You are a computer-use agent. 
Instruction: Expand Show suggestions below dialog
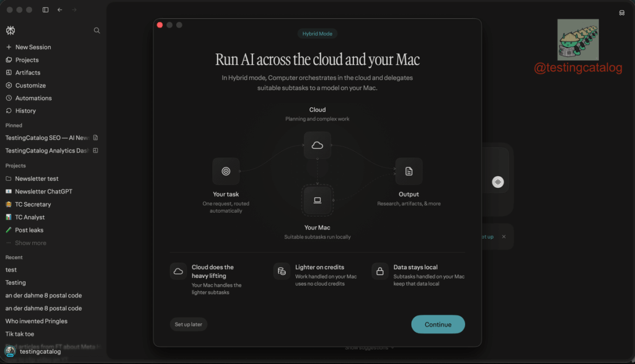coord(370,348)
